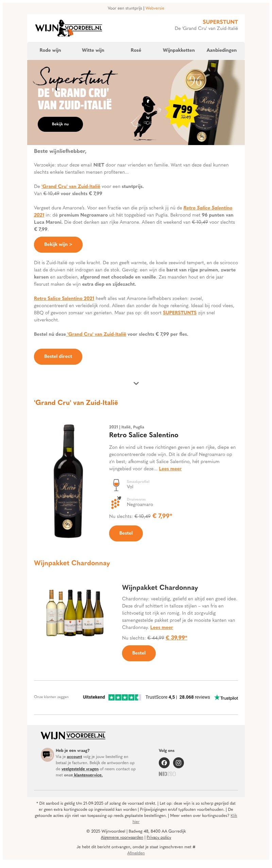Open the Instagram social icon
272x868 pixels.
tap(178, 763)
